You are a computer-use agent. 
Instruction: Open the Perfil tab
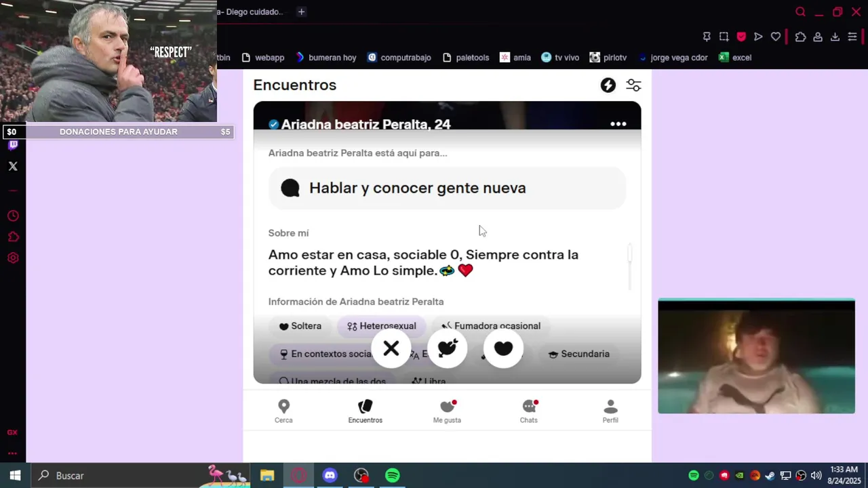pos(610,411)
